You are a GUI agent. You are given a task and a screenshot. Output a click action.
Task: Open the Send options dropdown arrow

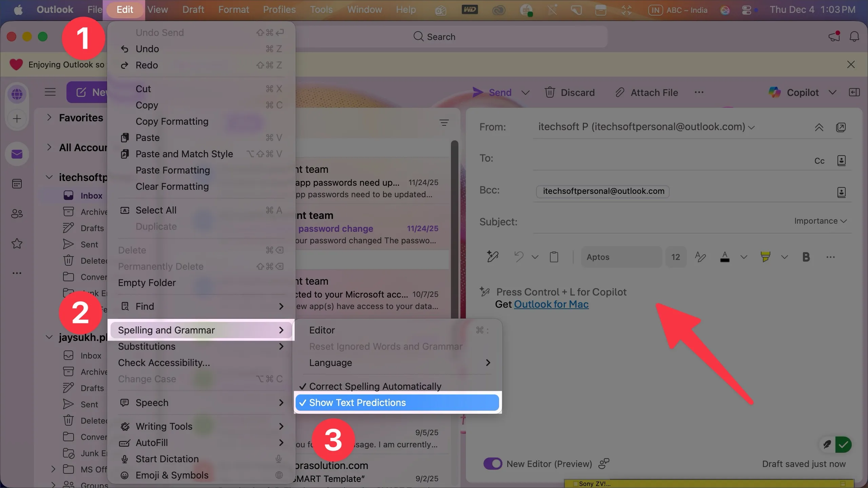click(x=525, y=93)
